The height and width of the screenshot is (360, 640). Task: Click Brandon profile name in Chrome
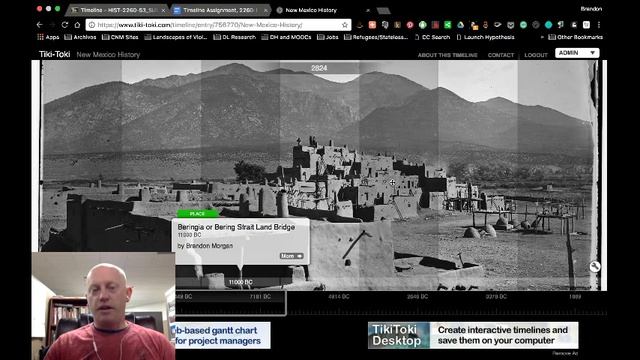coord(591,9)
